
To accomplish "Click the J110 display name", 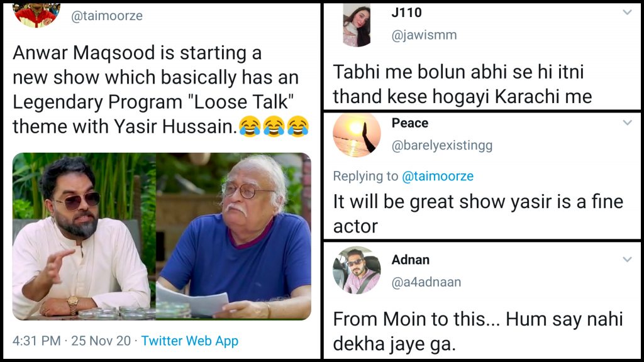I will click(406, 13).
